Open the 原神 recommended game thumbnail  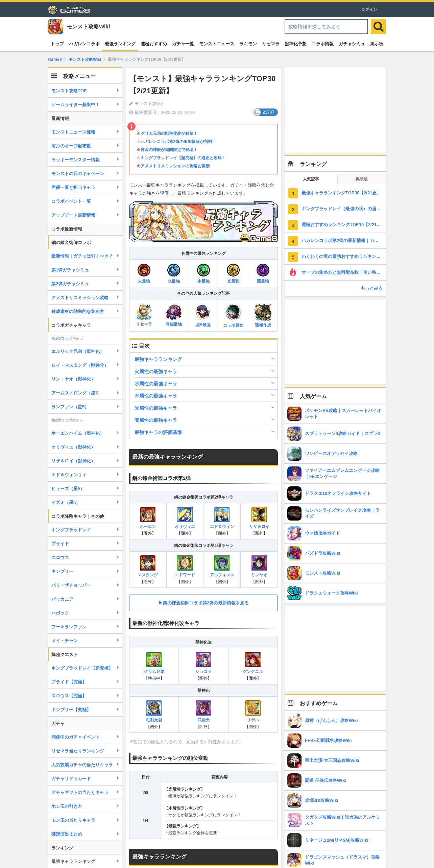[294, 721]
